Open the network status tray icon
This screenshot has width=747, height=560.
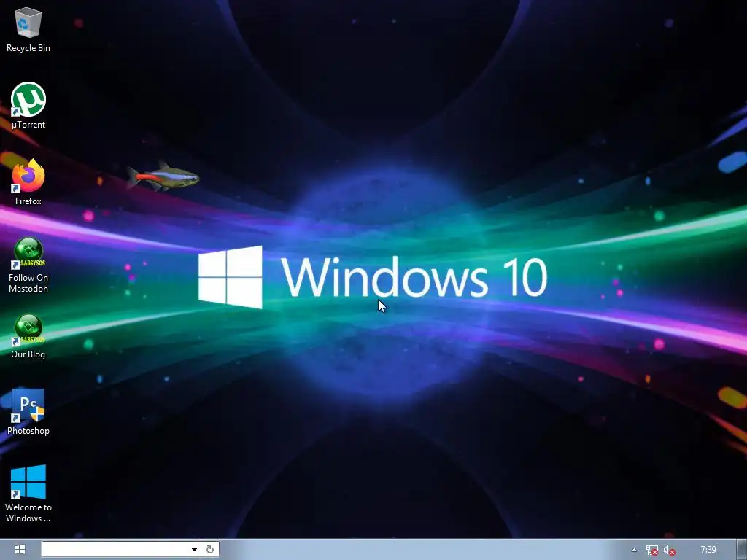tap(651, 551)
